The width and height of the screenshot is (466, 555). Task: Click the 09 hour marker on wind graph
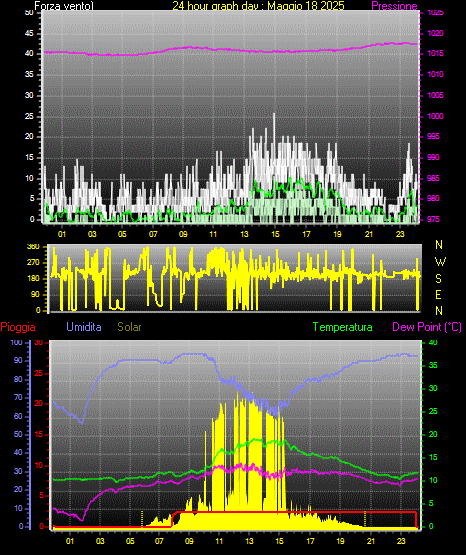pos(183,234)
